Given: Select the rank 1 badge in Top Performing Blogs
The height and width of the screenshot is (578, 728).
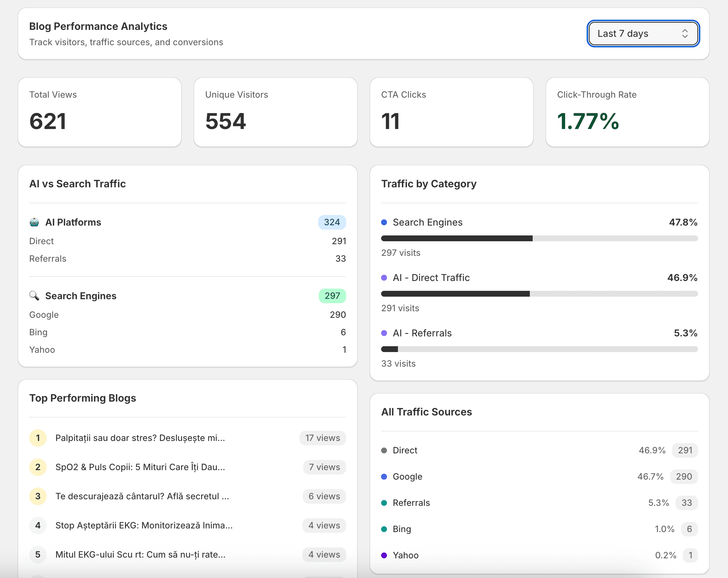Looking at the screenshot, I should coord(38,438).
